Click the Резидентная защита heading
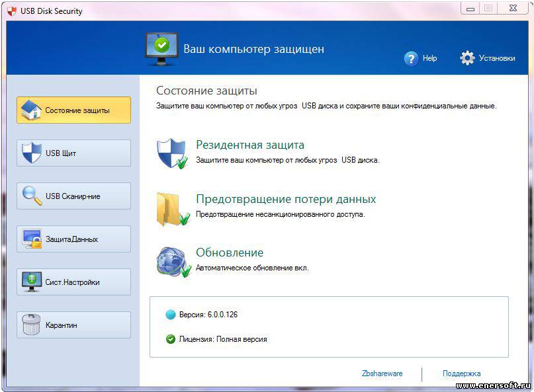 pyautogui.click(x=250, y=145)
